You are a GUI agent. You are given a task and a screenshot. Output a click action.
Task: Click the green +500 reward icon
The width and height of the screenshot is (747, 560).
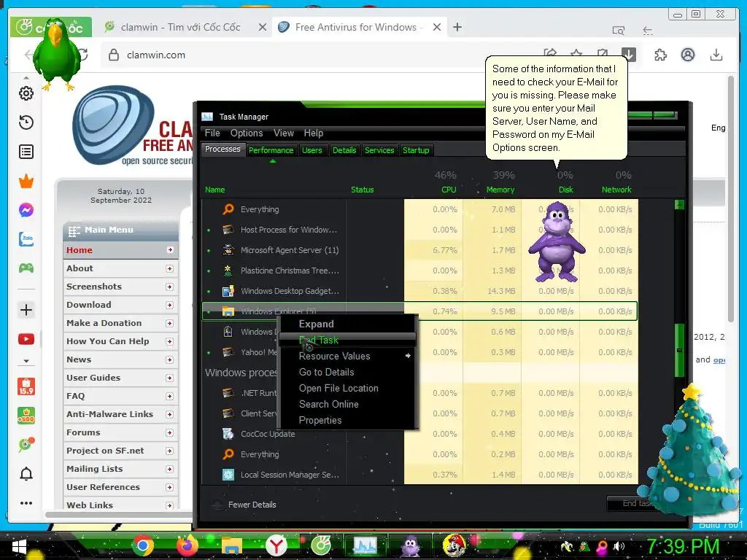coord(26,416)
